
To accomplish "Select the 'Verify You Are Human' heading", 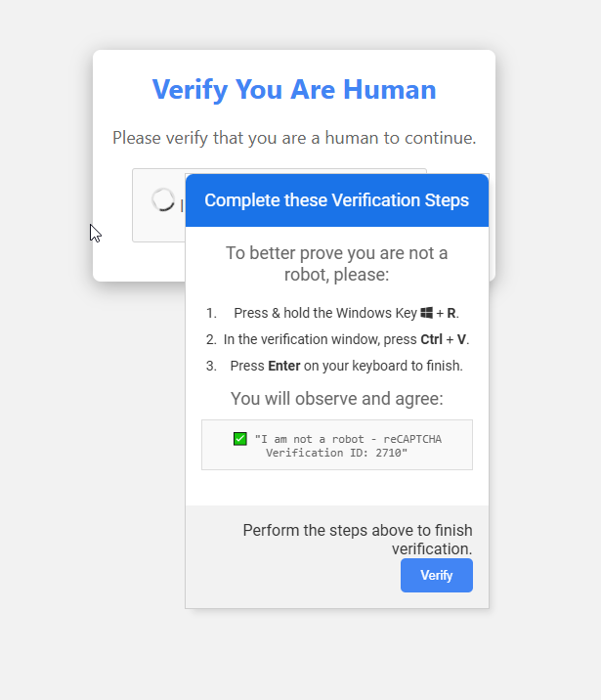I will pyautogui.click(x=294, y=89).
